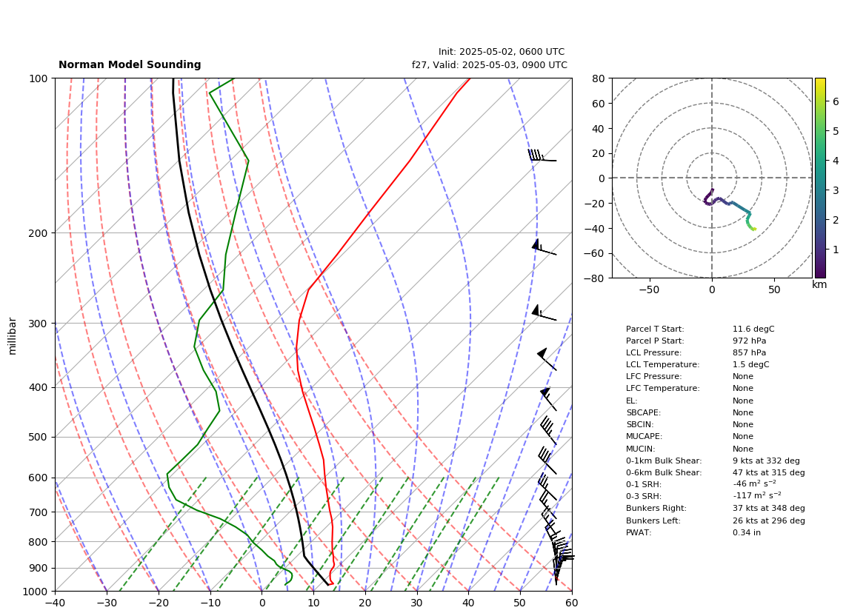846x616 pixels.
Task: Click the 'SBCAPE:' label
Action: [643, 412]
